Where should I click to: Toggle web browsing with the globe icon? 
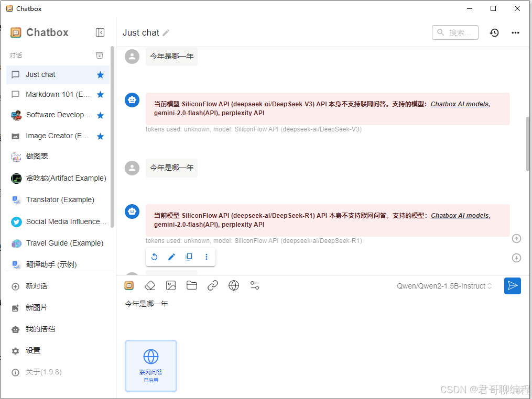click(x=234, y=286)
